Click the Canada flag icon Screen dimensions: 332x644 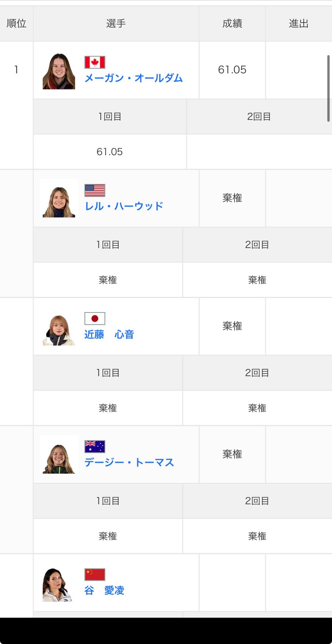pyautogui.click(x=95, y=62)
